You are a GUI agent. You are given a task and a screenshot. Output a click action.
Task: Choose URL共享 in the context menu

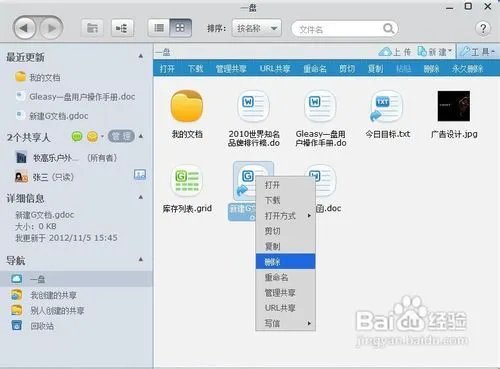(285, 308)
